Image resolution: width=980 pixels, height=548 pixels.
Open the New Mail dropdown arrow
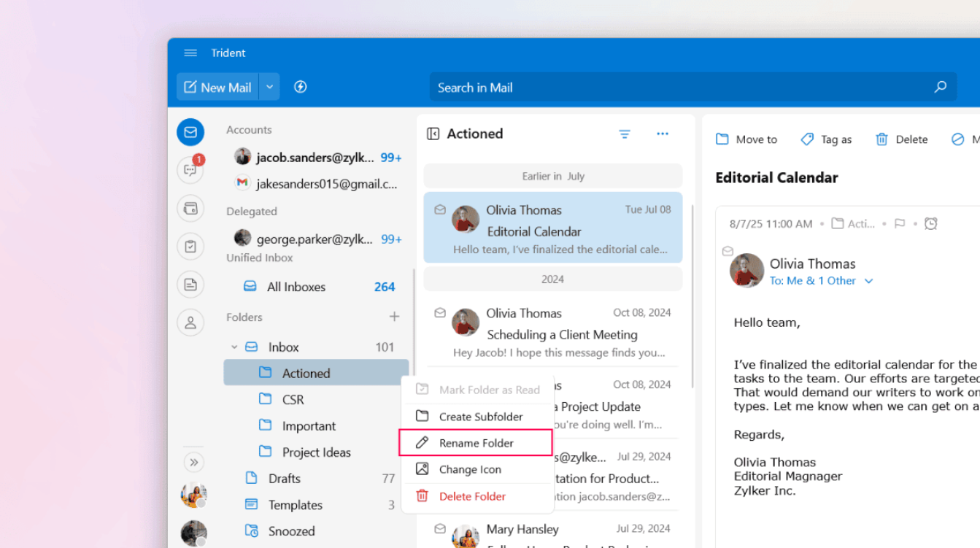point(269,87)
